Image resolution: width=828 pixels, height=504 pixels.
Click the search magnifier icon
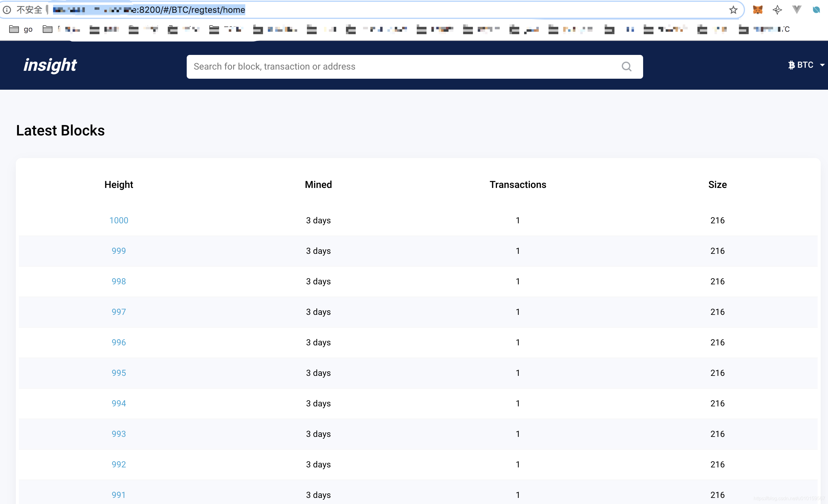click(x=626, y=67)
